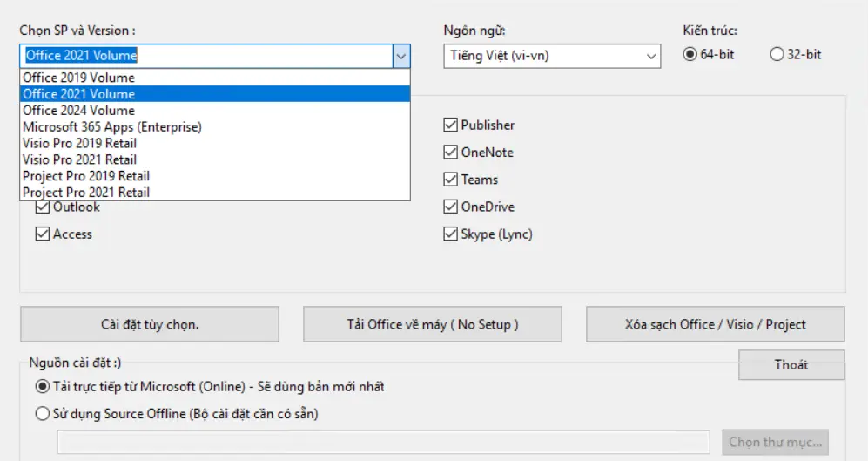The height and width of the screenshot is (461, 868).
Task: Select Project Pro 2019 Retail option
Action: coord(85,176)
